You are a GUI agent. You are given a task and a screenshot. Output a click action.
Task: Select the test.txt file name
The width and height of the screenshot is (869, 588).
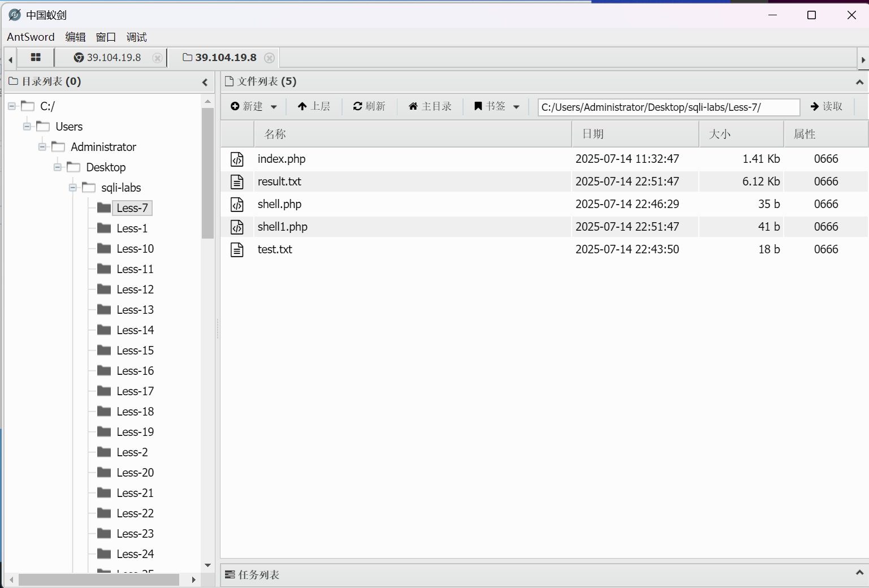click(275, 249)
